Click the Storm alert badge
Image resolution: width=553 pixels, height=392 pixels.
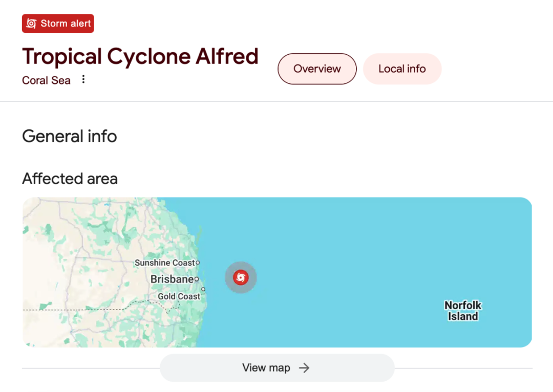coord(58,24)
